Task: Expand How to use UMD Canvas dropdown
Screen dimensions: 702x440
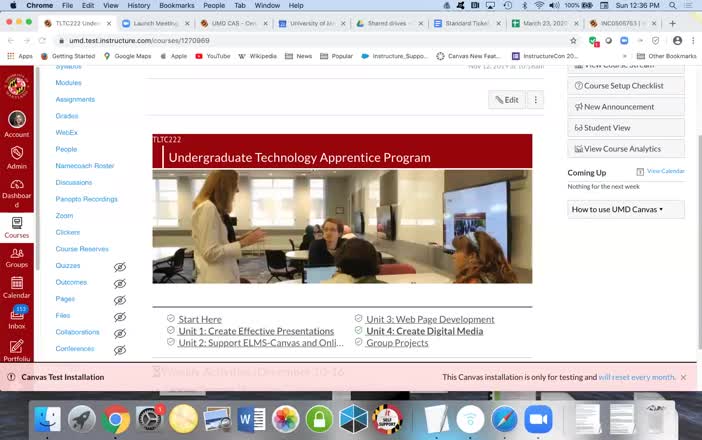Action: click(617, 209)
